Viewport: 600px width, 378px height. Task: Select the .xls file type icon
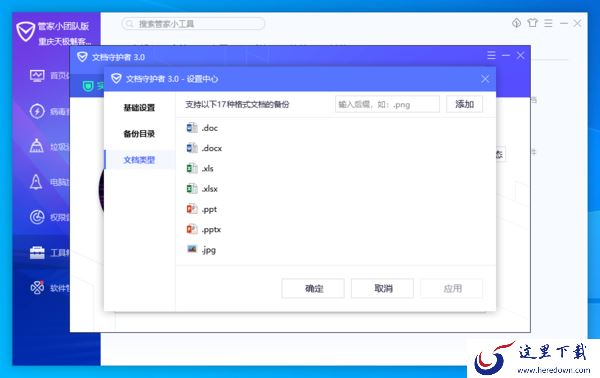click(x=192, y=168)
